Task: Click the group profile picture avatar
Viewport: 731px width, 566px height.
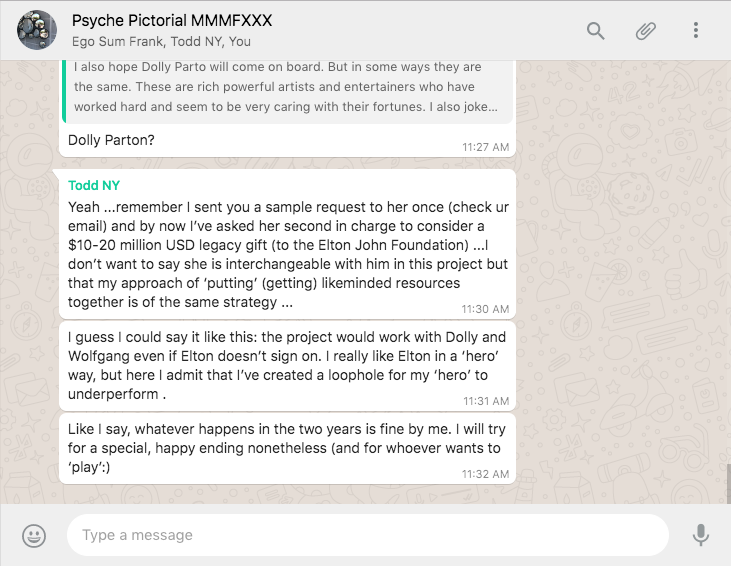Action: (37, 31)
